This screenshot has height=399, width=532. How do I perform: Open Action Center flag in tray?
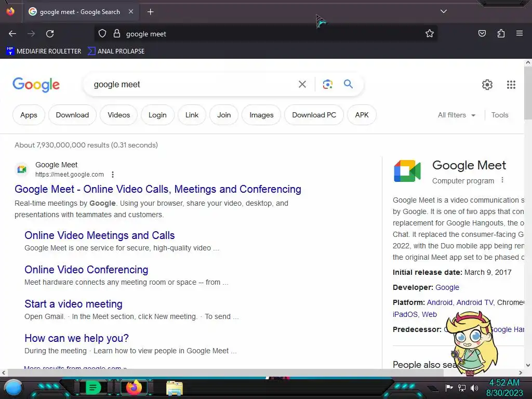(449, 388)
